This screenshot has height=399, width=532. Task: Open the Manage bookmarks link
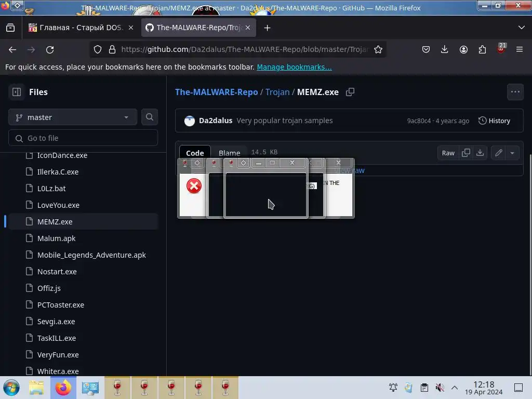tap(294, 67)
